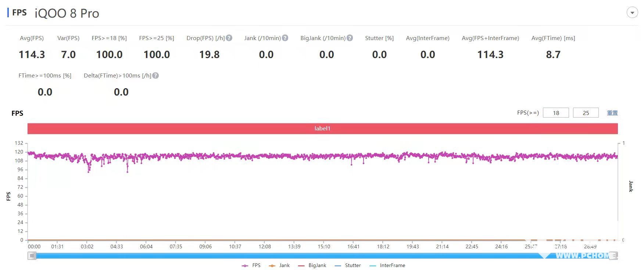Expand the panel dropdown arrow at top right
The height and width of the screenshot is (270, 644).
click(632, 13)
